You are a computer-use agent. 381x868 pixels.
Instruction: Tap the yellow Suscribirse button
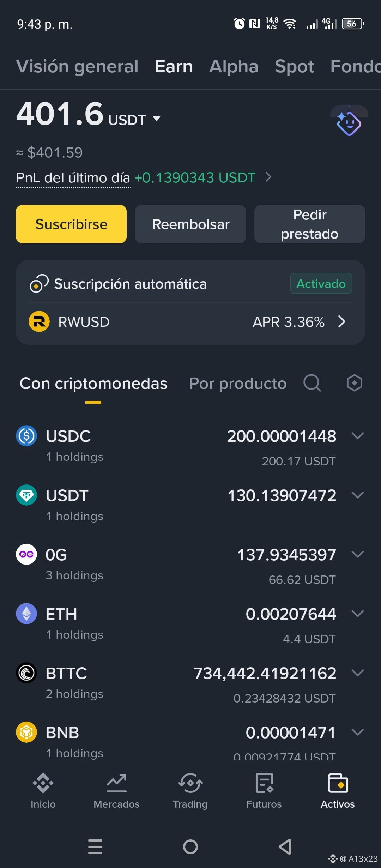71,224
